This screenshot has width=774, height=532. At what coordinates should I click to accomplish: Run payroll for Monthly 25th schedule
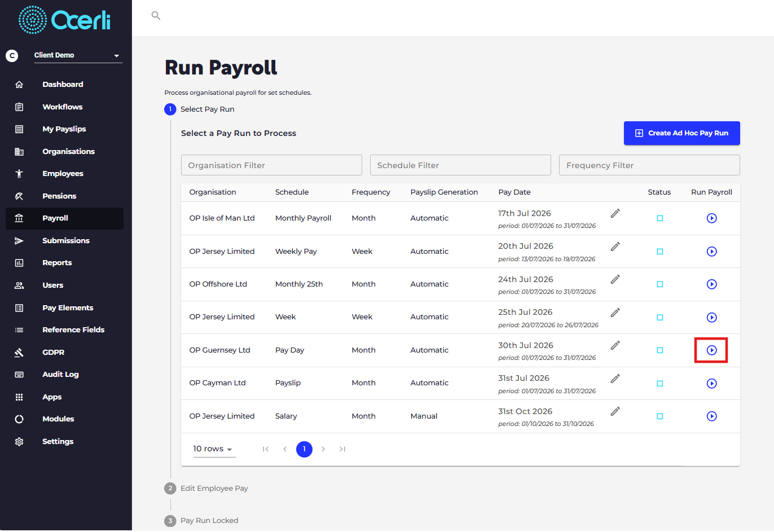(x=712, y=284)
